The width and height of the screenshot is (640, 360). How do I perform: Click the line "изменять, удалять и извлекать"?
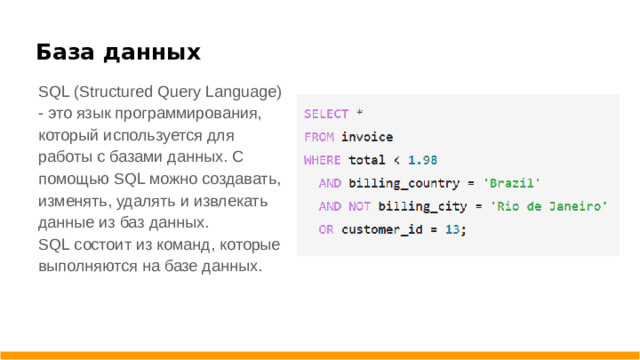153,201
